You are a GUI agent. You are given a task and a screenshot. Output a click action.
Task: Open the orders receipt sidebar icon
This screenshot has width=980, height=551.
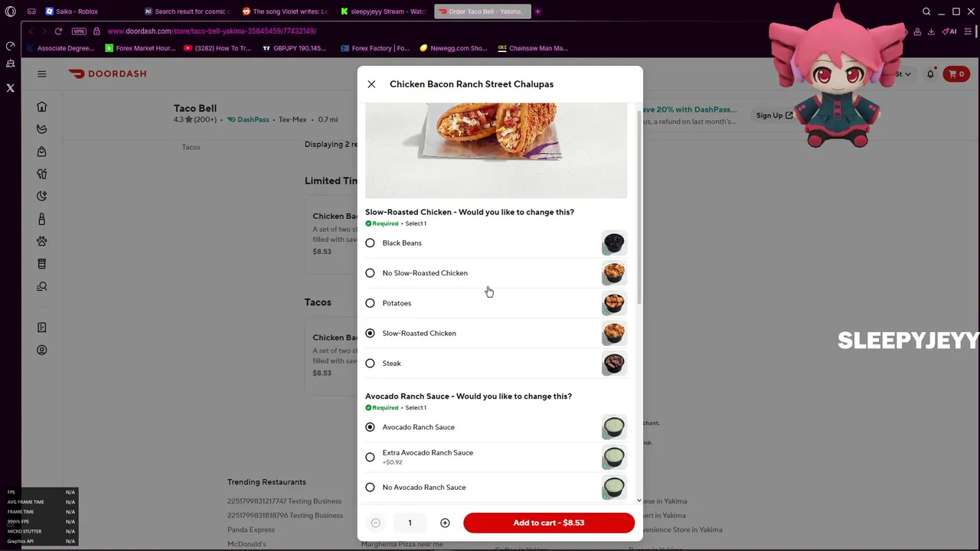click(x=42, y=328)
